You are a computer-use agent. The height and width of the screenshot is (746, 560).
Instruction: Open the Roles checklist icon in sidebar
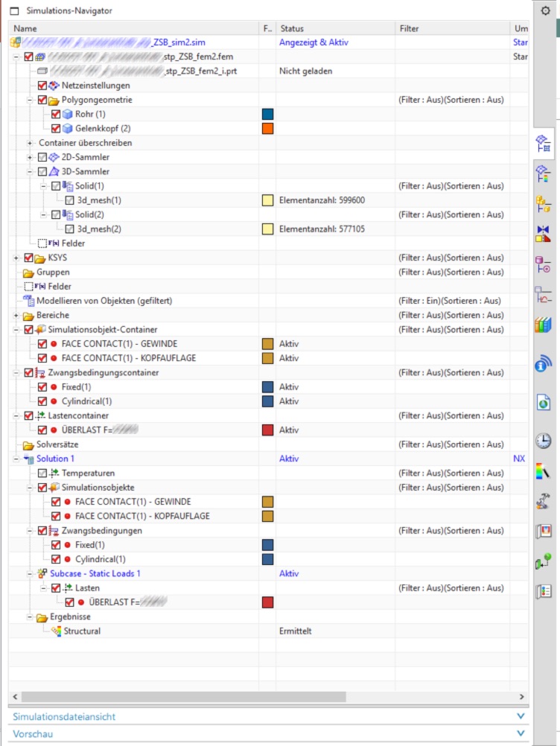coord(544,592)
